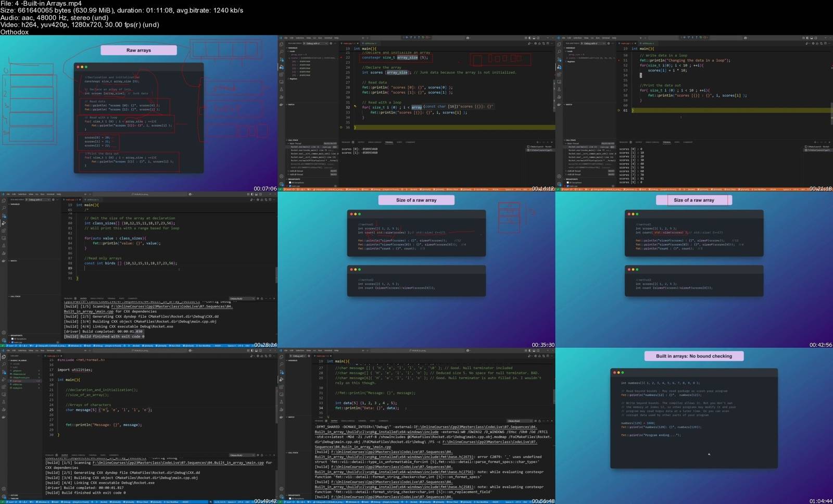Open the code editor thumbnail stamped 00:21:18

coord(694,113)
